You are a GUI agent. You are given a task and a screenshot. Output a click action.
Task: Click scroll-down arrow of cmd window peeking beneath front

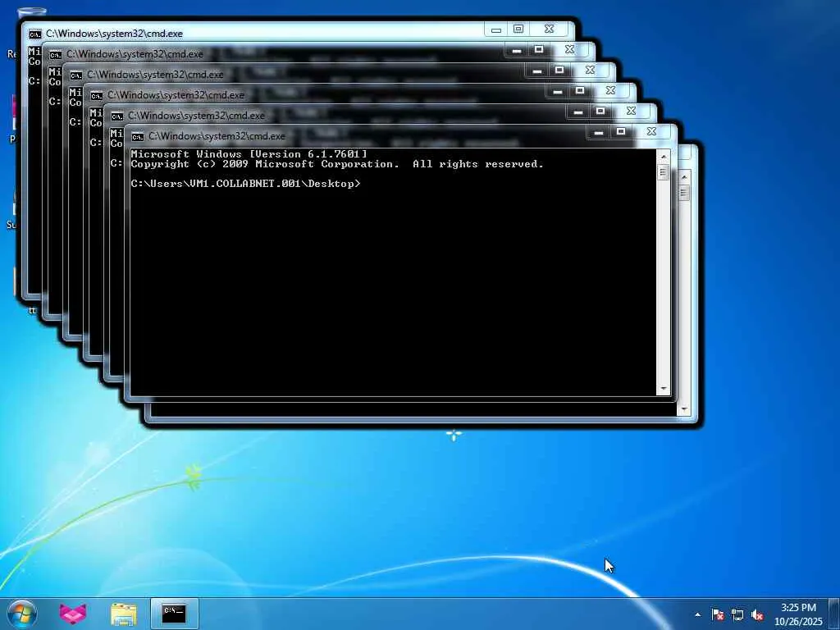coord(683,409)
